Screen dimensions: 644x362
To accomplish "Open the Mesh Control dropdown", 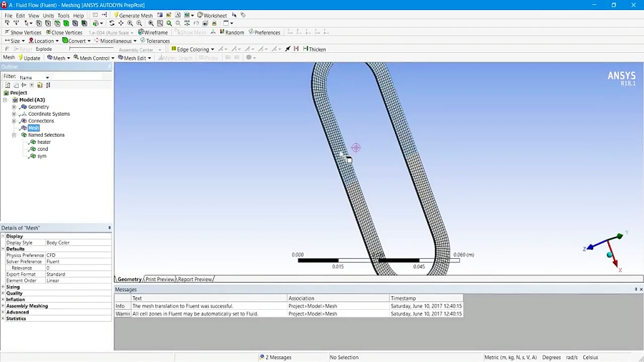I will (94, 58).
